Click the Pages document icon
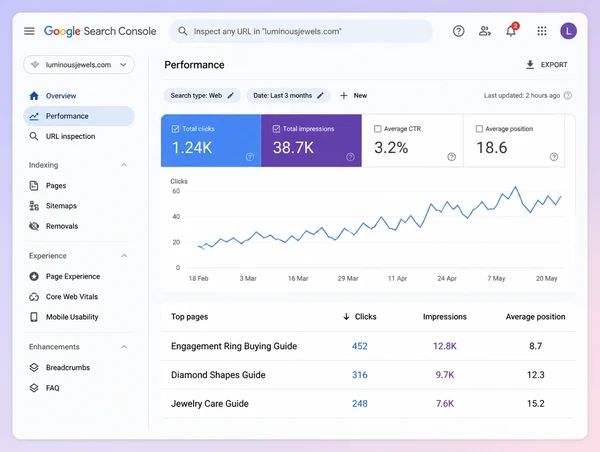The height and width of the screenshot is (452, 600). (34, 186)
